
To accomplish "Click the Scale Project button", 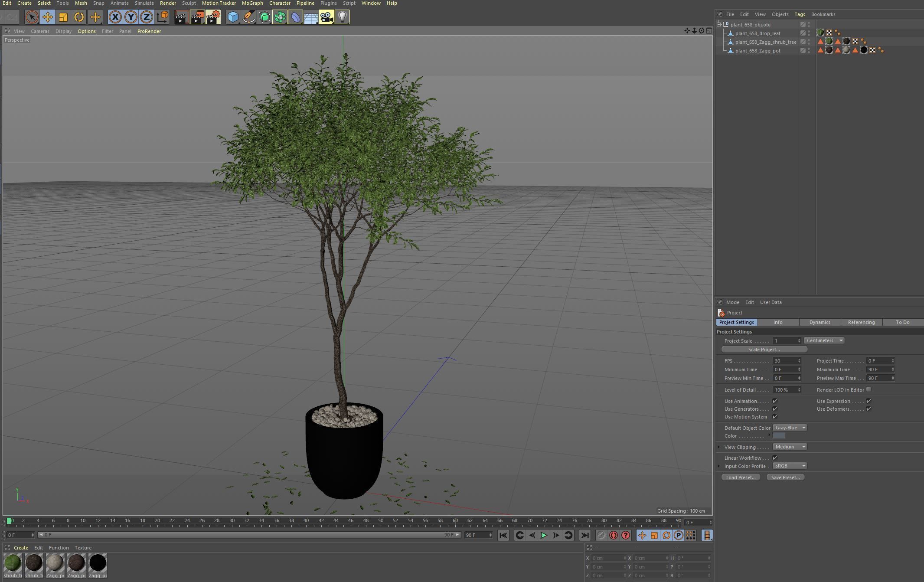I will pyautogui.click(x=764, y=350).
